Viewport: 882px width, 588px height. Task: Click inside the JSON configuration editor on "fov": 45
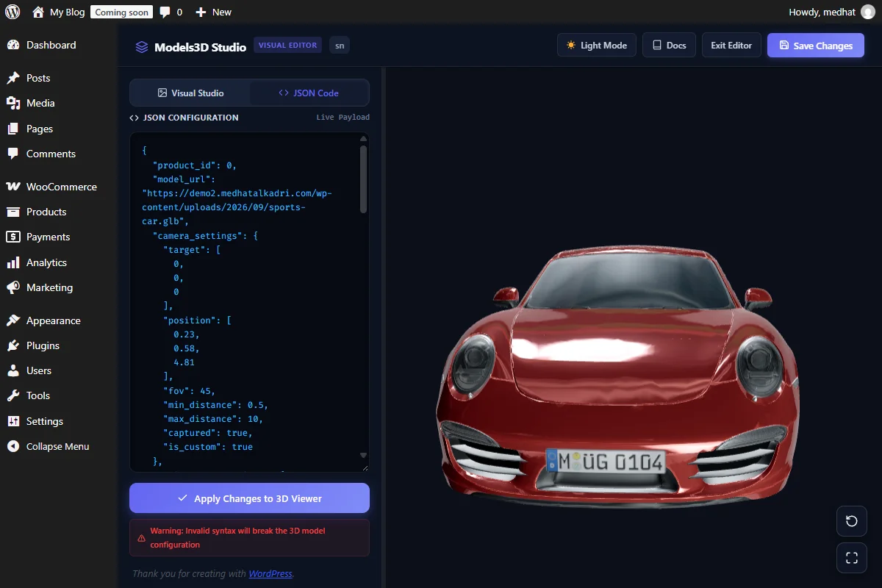190,391
